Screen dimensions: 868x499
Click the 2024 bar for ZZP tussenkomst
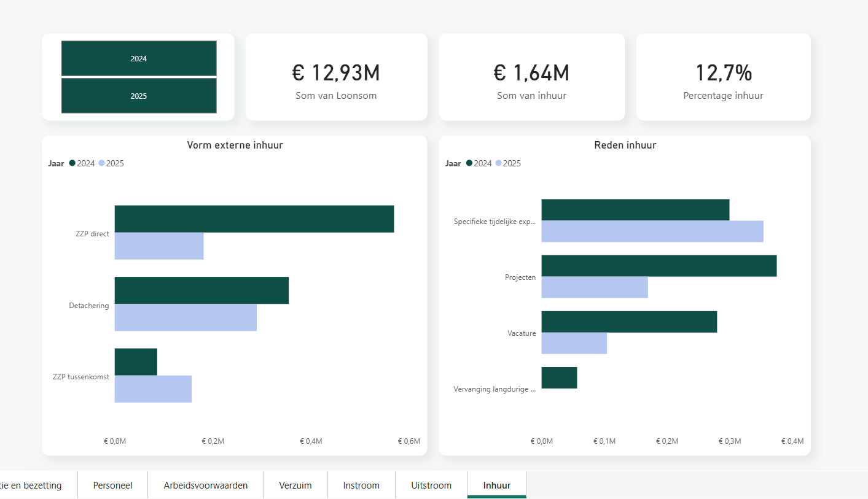click(136, 362)
